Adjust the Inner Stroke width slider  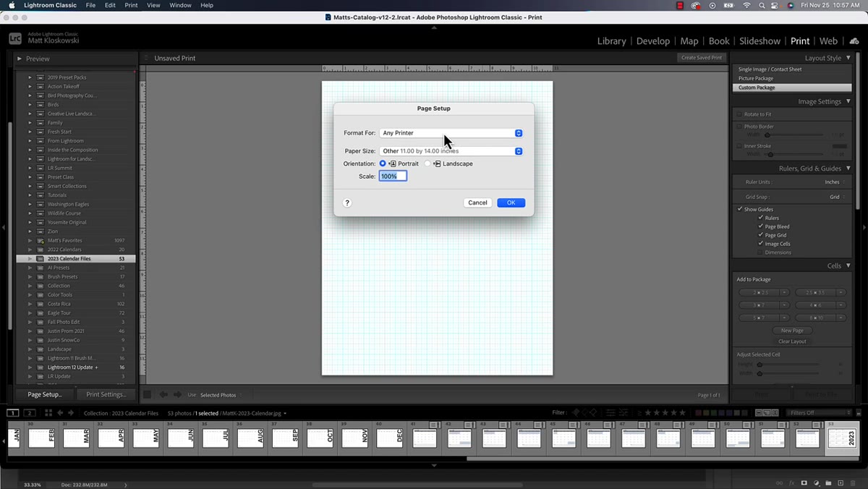pos(770,154)
